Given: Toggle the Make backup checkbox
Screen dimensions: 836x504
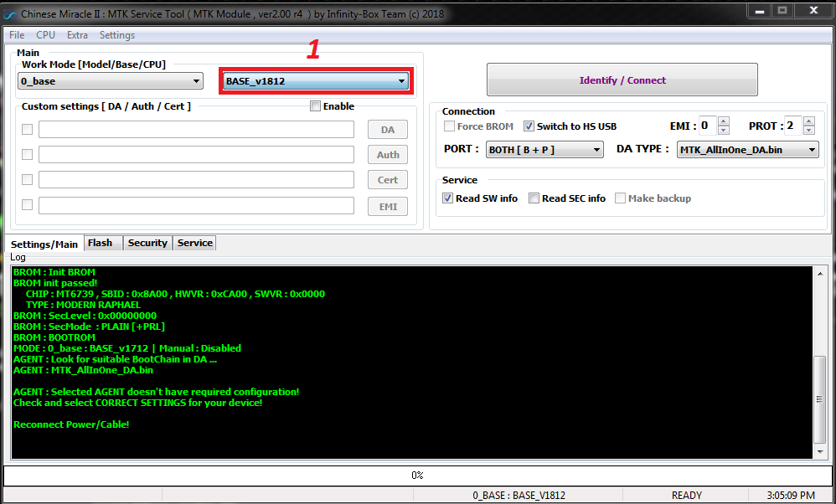Looking at the screenshot, I should 620,198.
